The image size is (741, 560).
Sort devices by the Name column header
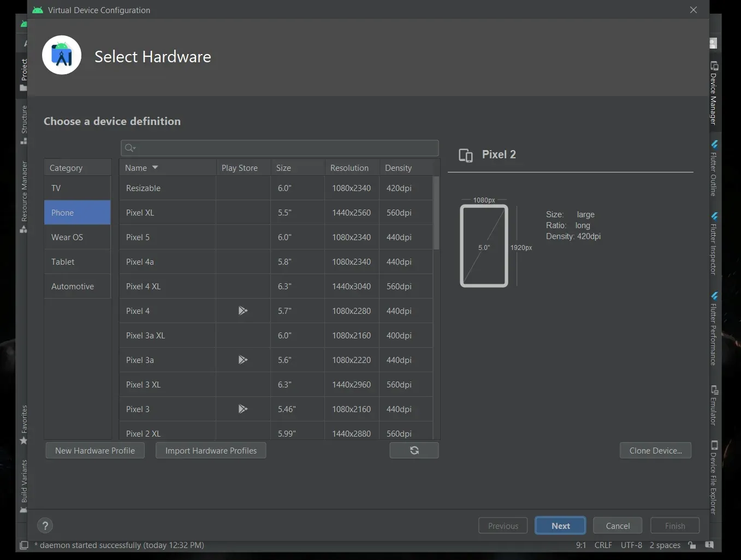point(168,168)
